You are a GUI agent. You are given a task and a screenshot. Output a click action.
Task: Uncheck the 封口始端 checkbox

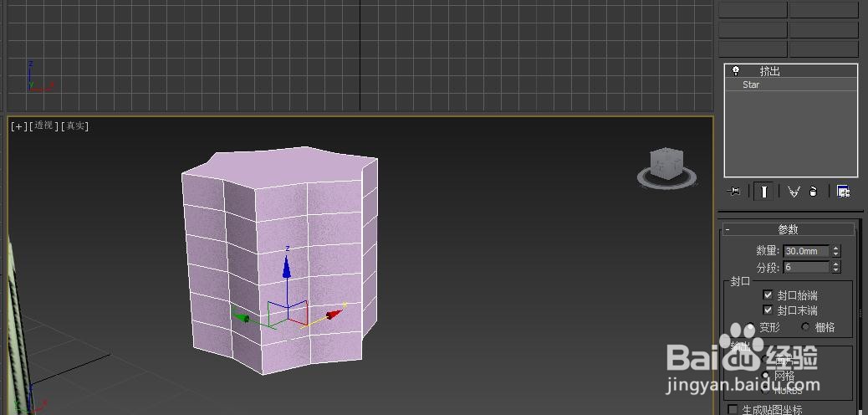coord(768,295)
